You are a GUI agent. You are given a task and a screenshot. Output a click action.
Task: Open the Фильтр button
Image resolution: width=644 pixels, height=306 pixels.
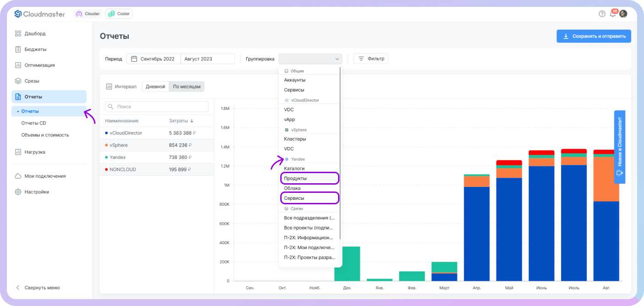pyautogui.click(x=371, y=59)
